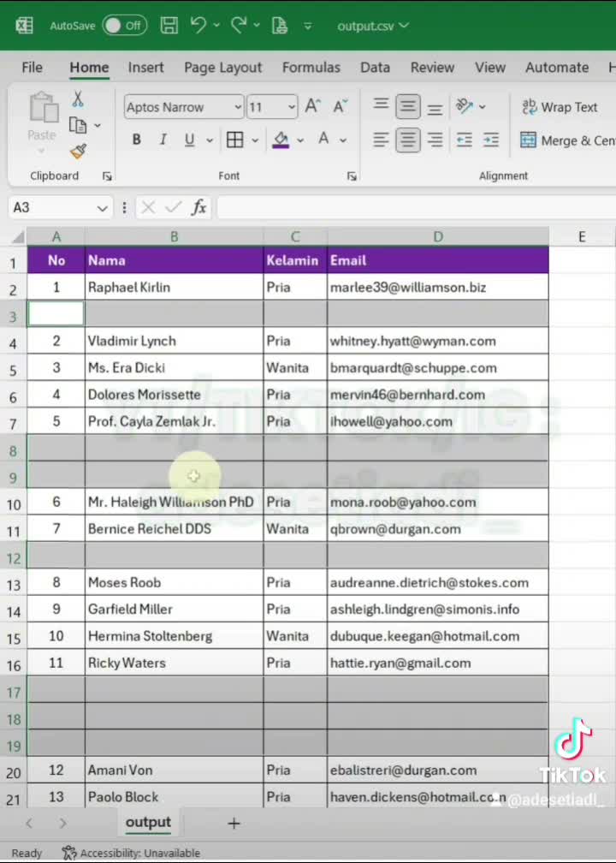The height and width of the screenshot is (863, 616).
Task: Click Increase Indent icon
Action: point(490,140)
